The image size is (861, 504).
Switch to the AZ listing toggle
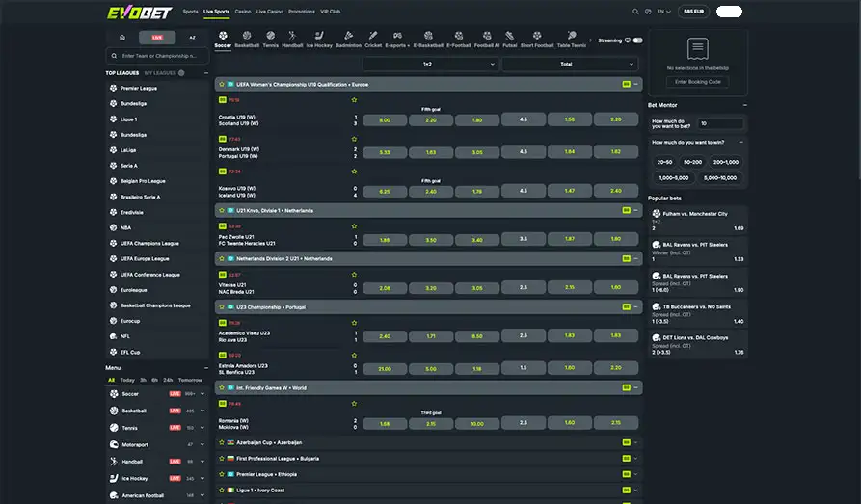(x=192, y=38)
